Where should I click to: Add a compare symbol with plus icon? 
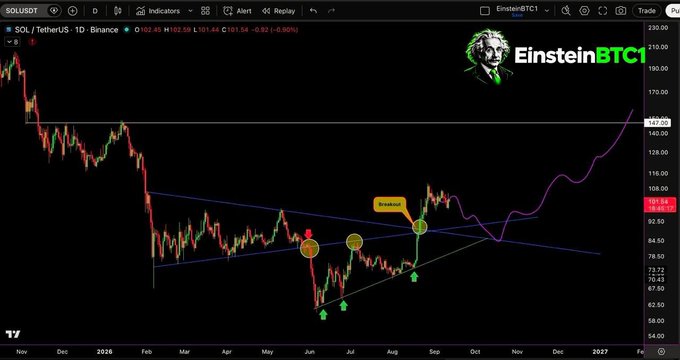click(x=72, y=11)
